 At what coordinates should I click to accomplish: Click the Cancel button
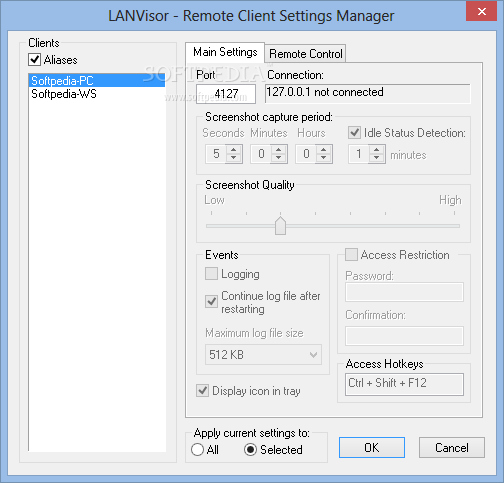(452, 448)
